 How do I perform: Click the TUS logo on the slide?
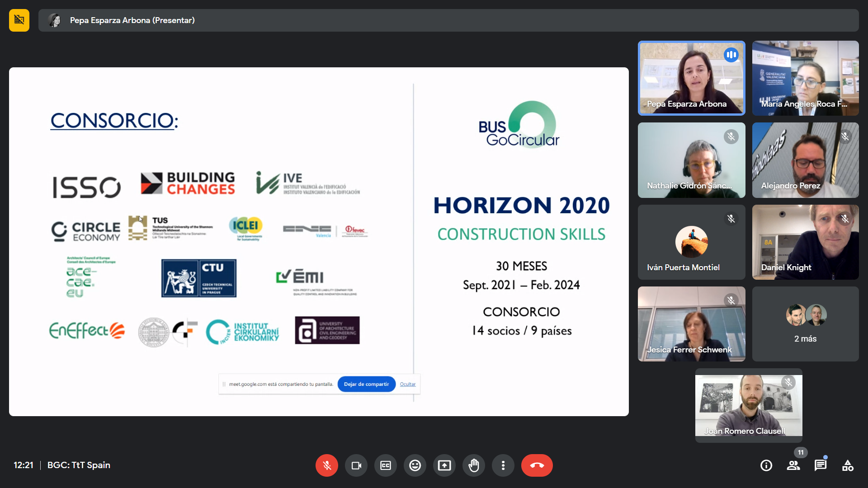(170, 228)
